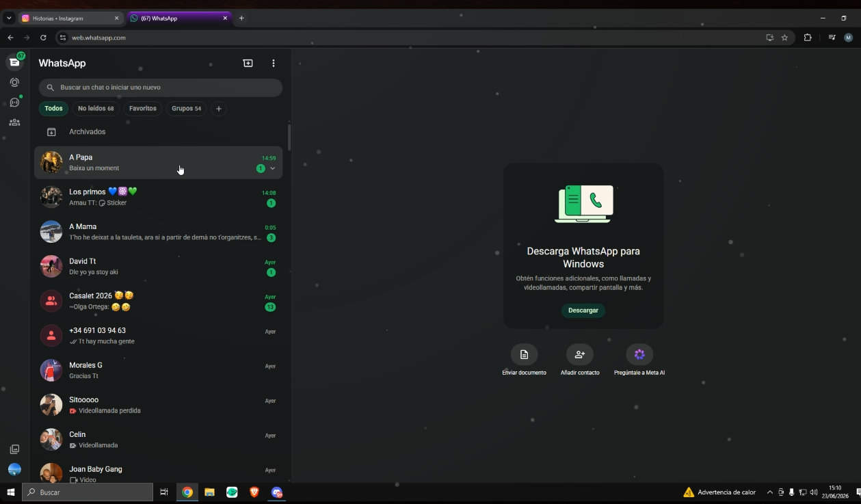Click the address bar with web.whatsapp.com
This screenshot has width=861, height=504.
pos(410,38)
